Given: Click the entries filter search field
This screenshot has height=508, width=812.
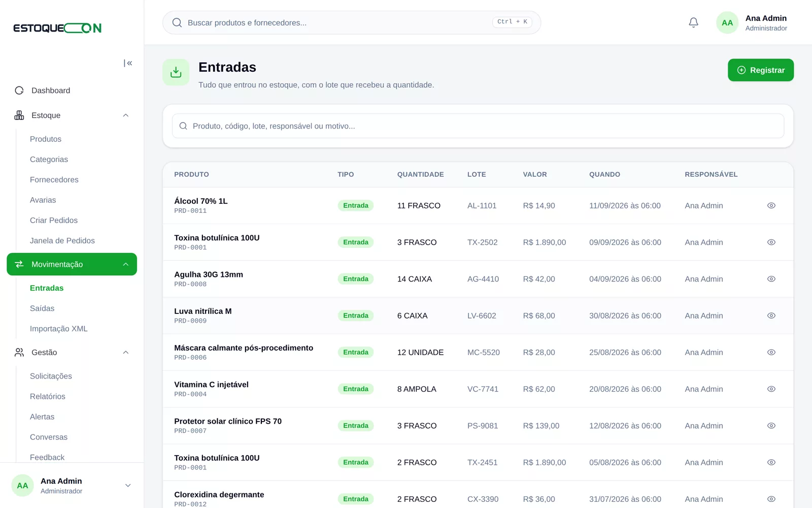Looking at the screenshot, I should pos(478,126).
